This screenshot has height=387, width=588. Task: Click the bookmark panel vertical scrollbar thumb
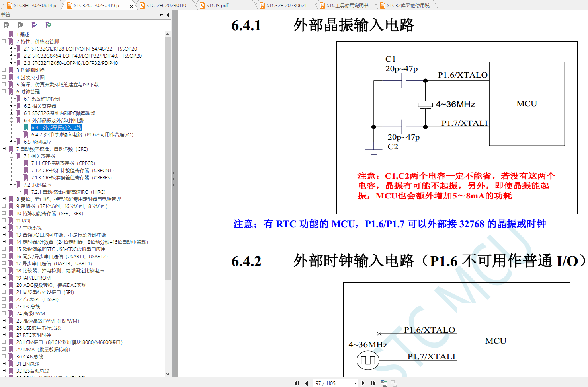[x=168, y=159]
